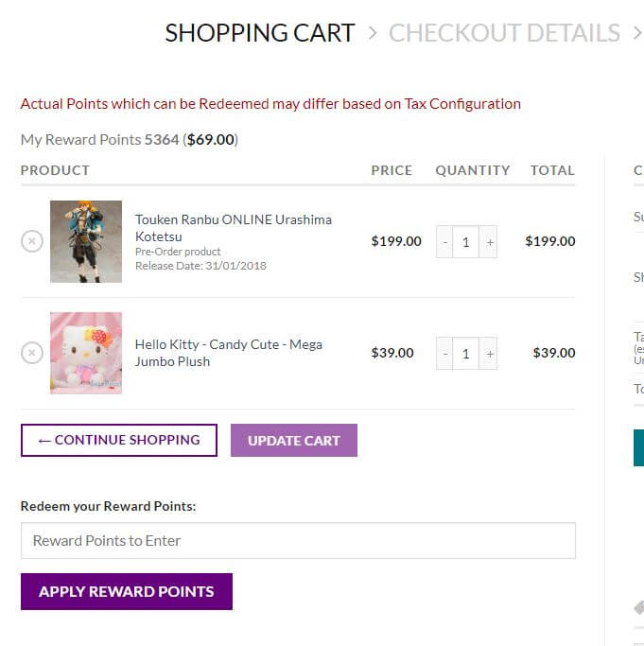Decrease Touken Ranbu quantity with minus
This screenshot has width=644, height=646.
tap(444, 242)
